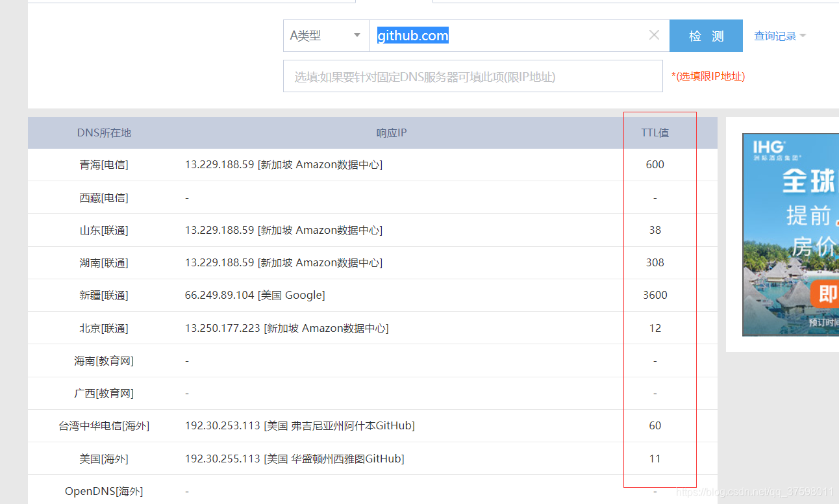
Task: Click the TTL值 column header
Action: (x=655, y=132)
